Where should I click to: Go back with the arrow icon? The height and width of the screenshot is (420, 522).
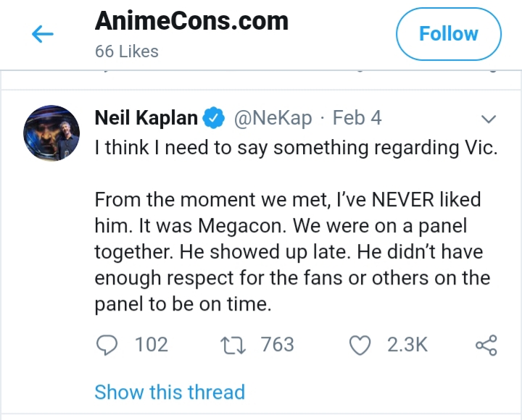(43, 34)
